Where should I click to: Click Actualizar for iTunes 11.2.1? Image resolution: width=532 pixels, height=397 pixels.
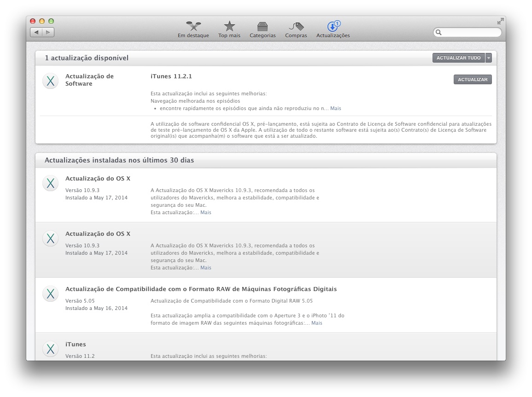473,79
